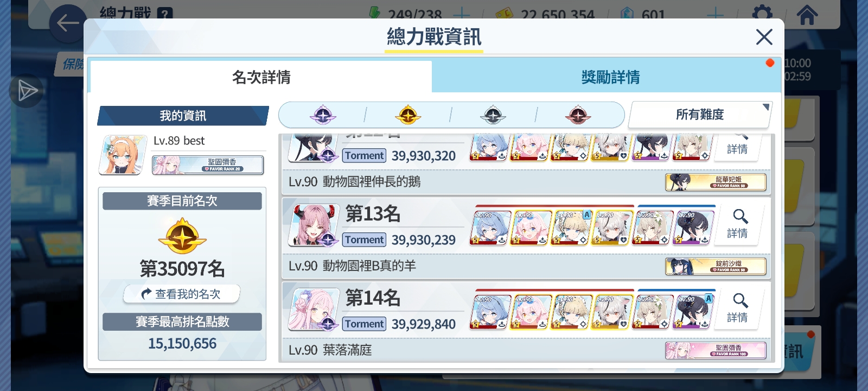Switch to the 獎勵詳情 tab
The image size is (868, 391).
pyautogui.click(x=609, y=77)
